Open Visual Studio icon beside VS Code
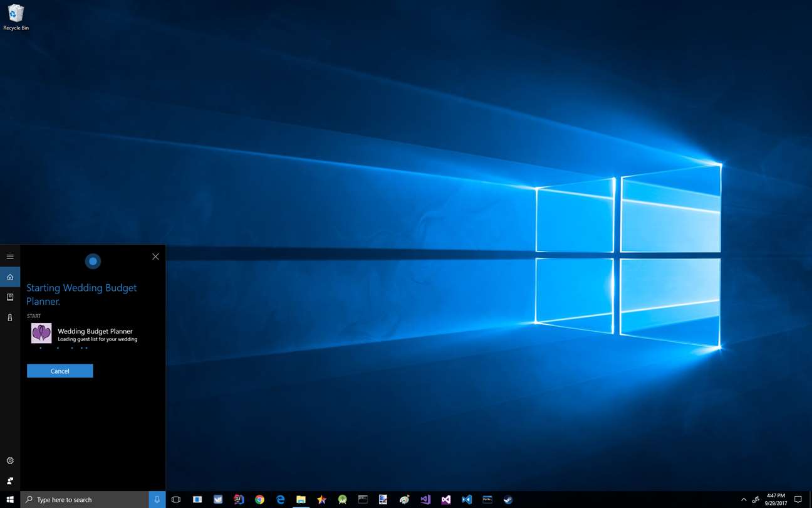The height and width of the screenshot is (508, 812). [x=445, y=500]
